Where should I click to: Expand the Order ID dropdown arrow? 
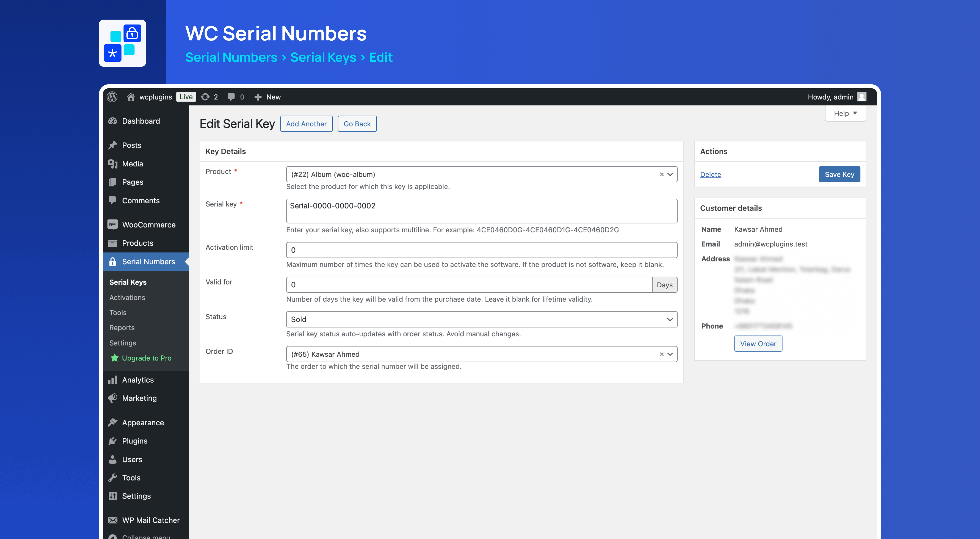[x=670, y=354]
